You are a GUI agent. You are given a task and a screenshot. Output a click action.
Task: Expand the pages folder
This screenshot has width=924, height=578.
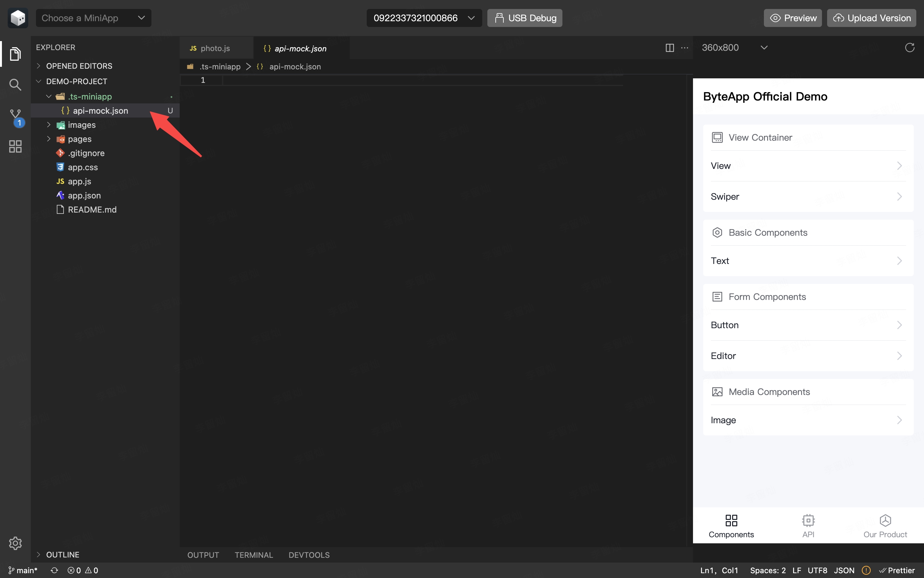tap(105, 139)
